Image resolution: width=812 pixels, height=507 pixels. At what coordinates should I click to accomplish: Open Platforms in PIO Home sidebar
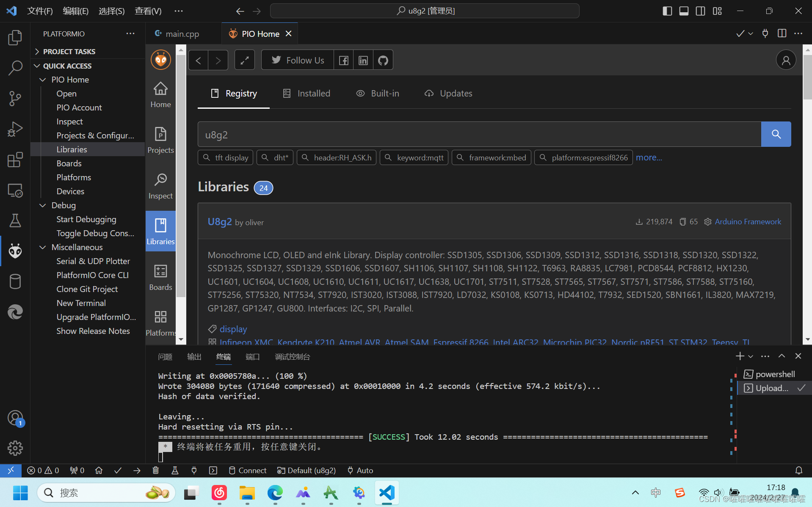pyautogui.click(x=160, y=323)
